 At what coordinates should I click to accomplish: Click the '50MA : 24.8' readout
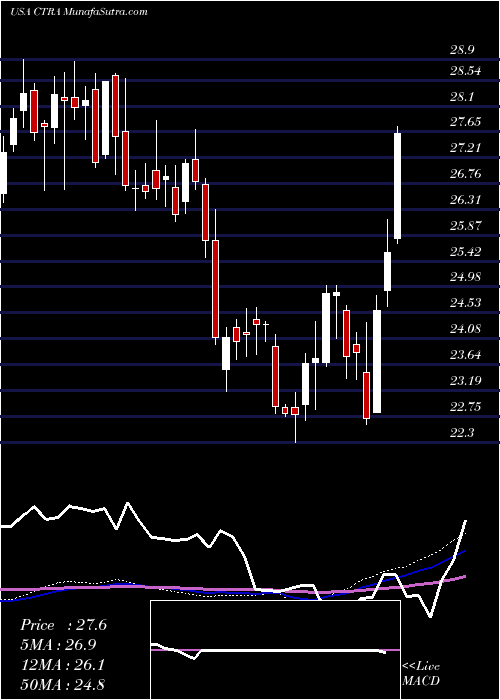point(62,684)
